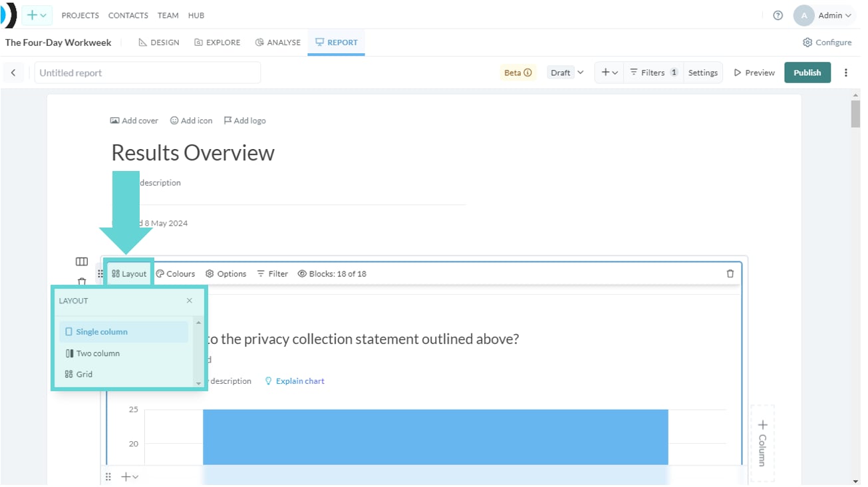Click the page vertical scrollbar thumb
Screen dimensions: 868x487
pyautogui.click(x=855, y=113)
